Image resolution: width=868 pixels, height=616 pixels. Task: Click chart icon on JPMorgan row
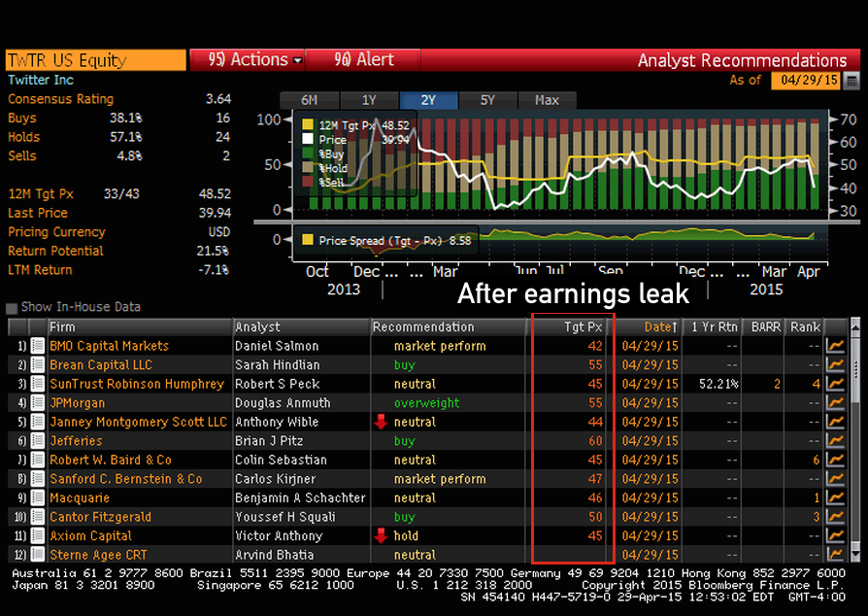(835, 403)
